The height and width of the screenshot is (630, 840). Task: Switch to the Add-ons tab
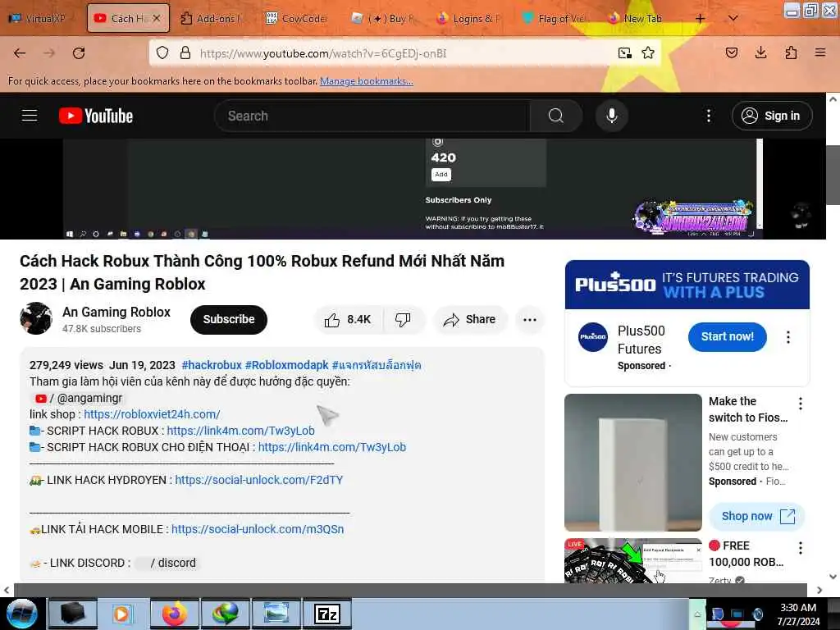coord(212,18)
